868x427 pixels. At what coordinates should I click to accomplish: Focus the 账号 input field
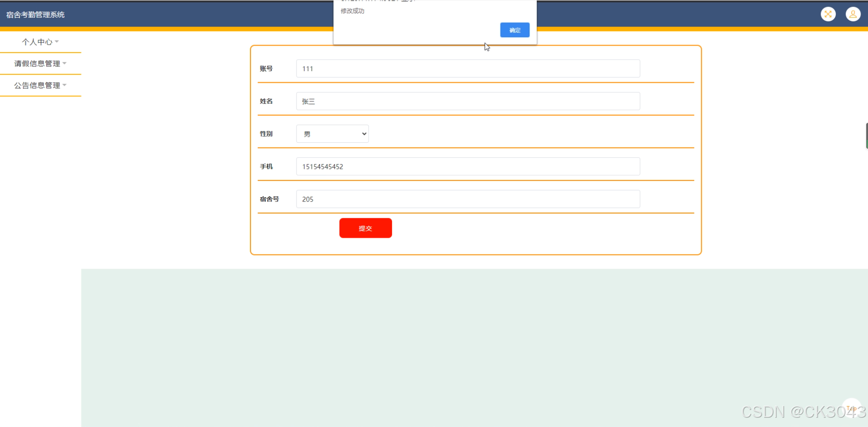click(468, 69)
